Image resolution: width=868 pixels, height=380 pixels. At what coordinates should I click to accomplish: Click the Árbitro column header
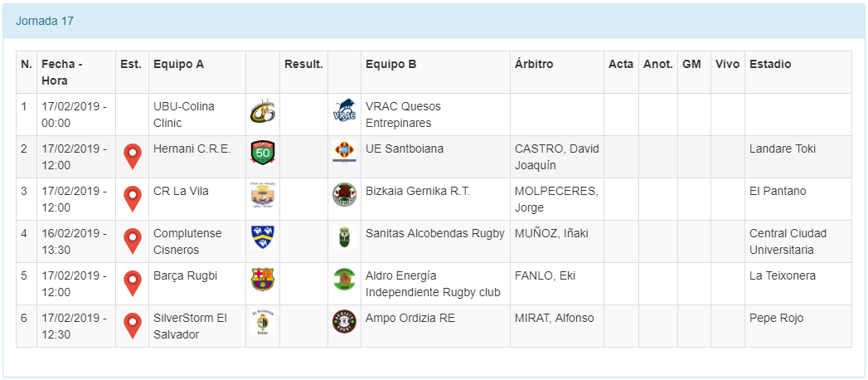click(534, 64)
